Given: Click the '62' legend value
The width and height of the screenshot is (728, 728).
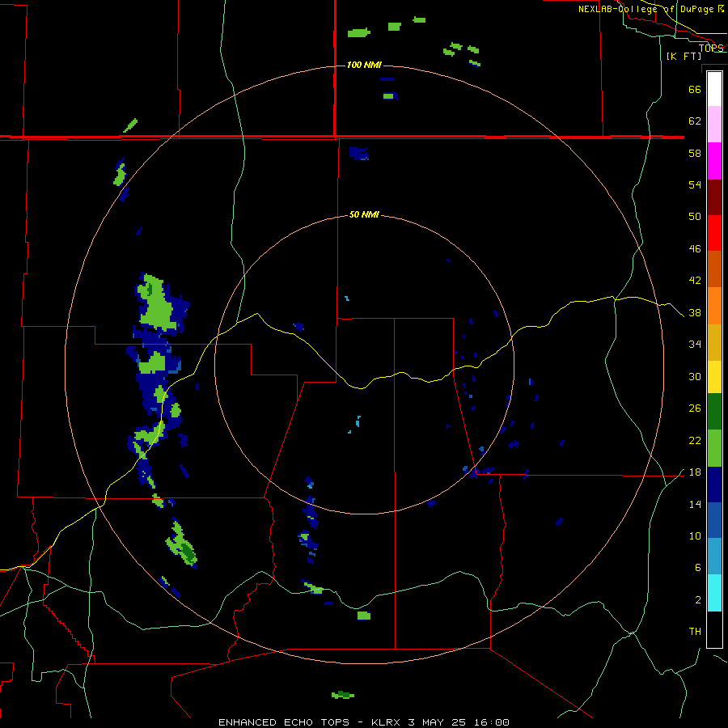Looking at the screenshot, I should point(695,121).
